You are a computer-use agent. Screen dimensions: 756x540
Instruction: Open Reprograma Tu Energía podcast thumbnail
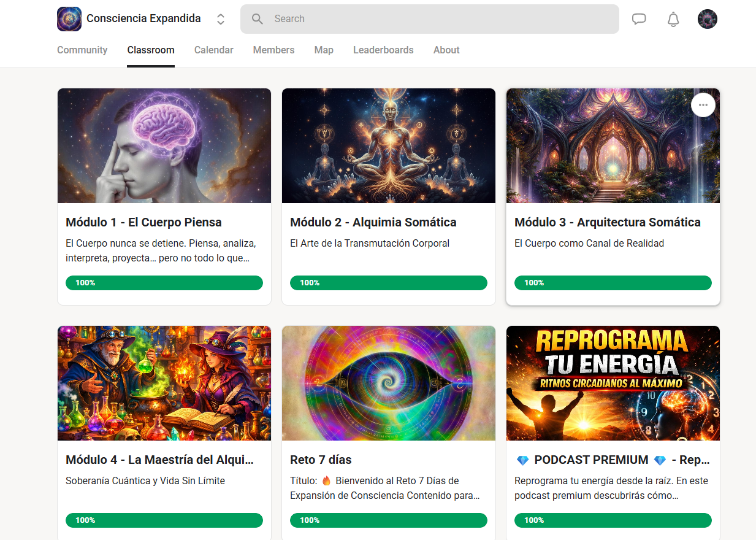(x=613, y=383)
